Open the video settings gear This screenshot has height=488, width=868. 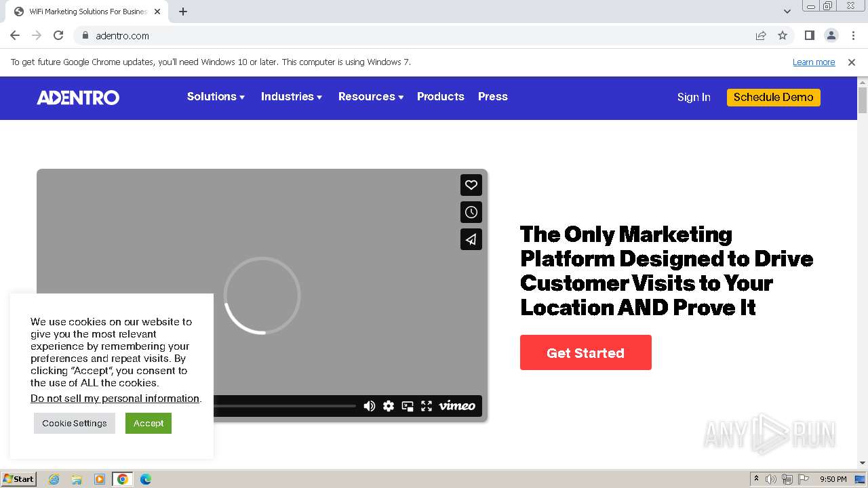[x=389, y=406]
